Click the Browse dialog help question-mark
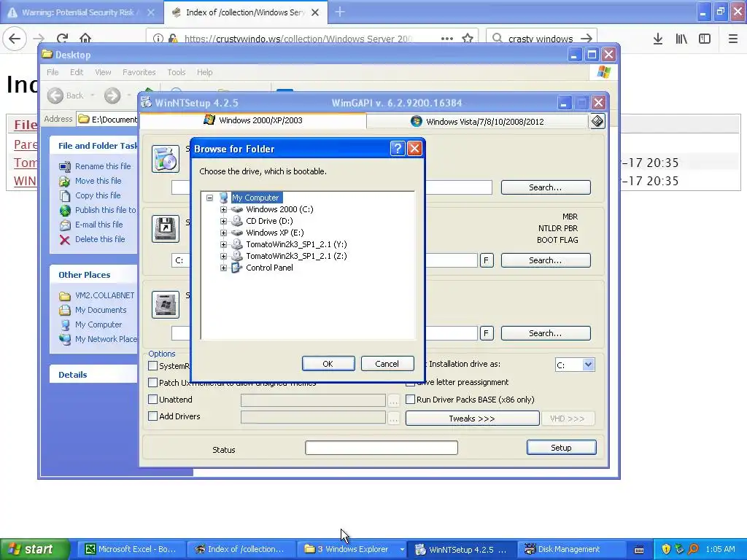This screenshot has height=560, width=747. 398,149
